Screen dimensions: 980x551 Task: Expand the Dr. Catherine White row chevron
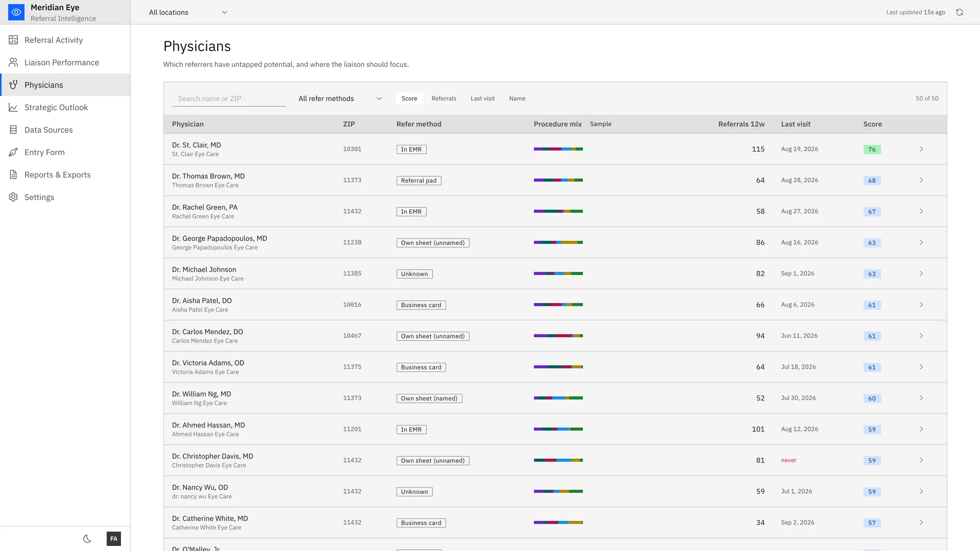click(921, 523)
